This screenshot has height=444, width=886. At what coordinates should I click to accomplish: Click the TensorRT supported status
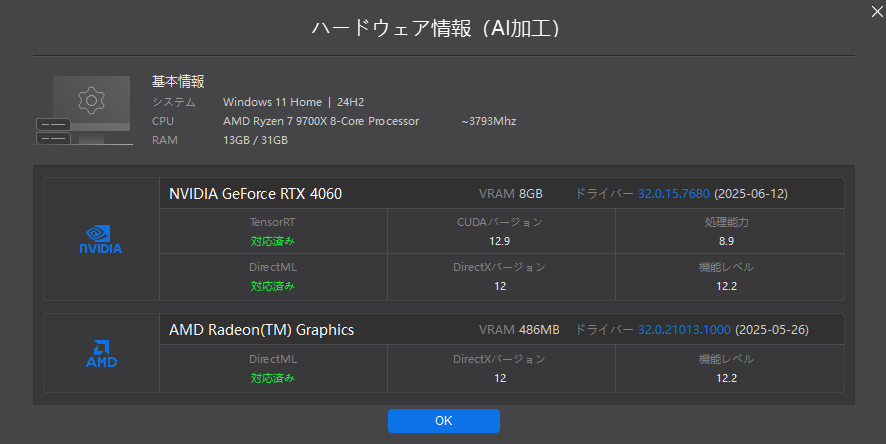click(x=273, y=241)
